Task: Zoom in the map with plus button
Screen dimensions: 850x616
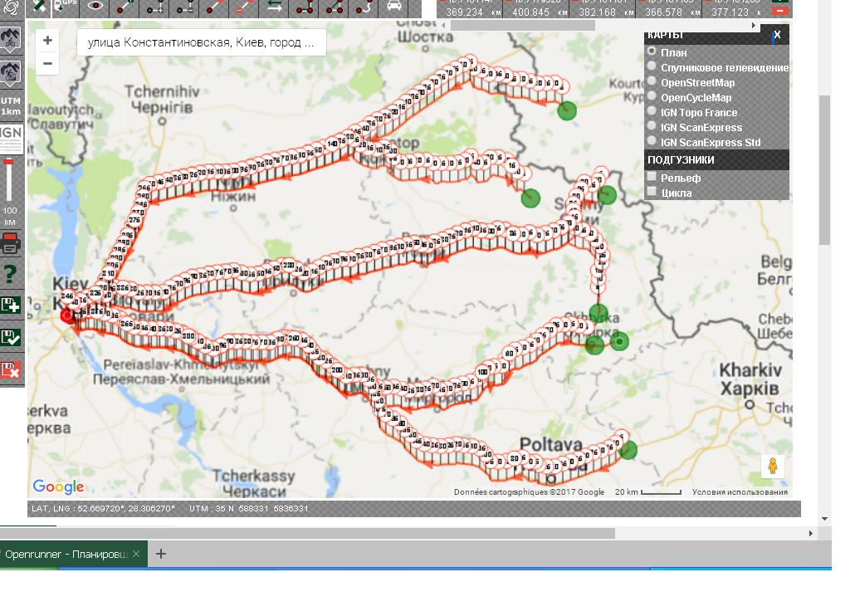Action: (x=47, y=41)
